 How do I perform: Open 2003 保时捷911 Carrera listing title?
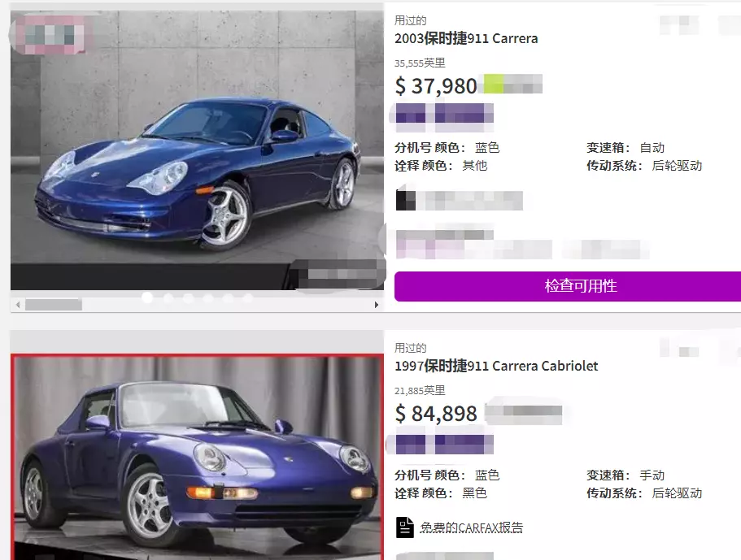click(x=466, y=38)
